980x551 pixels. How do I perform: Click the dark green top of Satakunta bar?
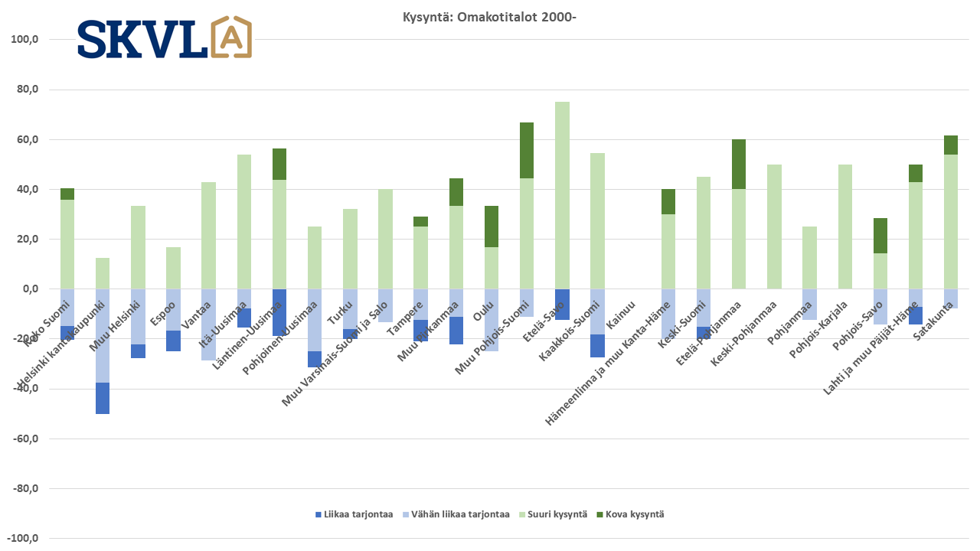click(x=950, y=145)
